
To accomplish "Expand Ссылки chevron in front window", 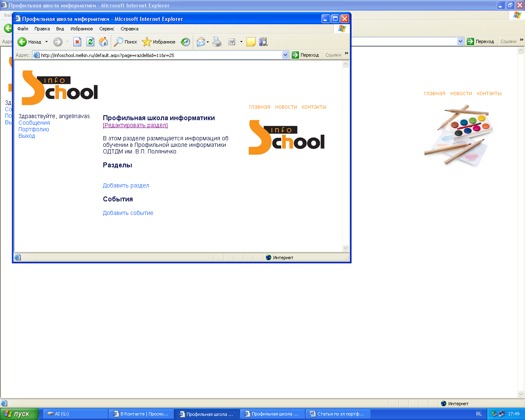I will point(347,53).
